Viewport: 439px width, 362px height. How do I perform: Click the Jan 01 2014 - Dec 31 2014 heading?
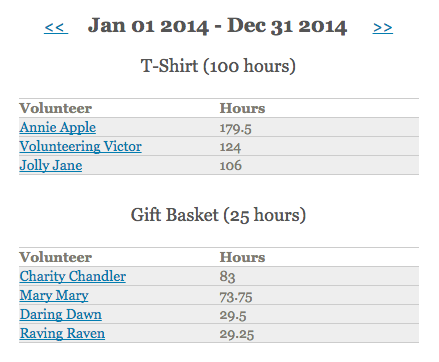click(x=217, y=26)
